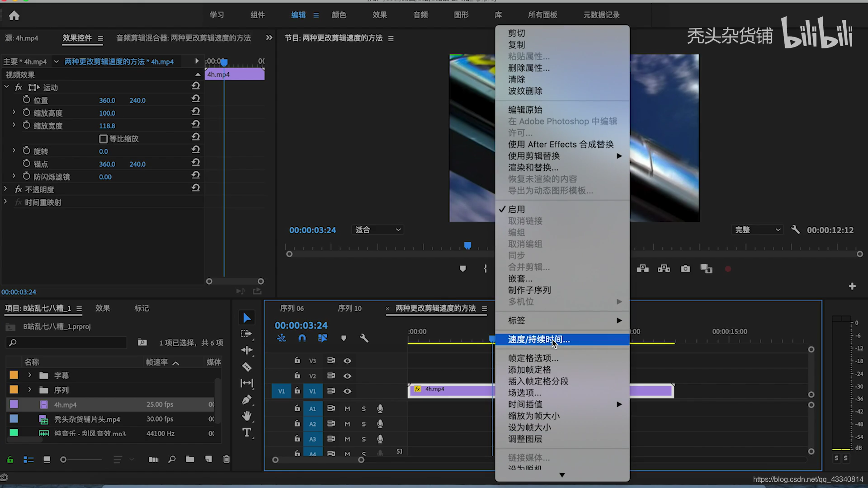The height and width of the screenshot is (488, 868).
Task: Choose 速度/持续时间 from context menu
Action: [x=538, y=339]
